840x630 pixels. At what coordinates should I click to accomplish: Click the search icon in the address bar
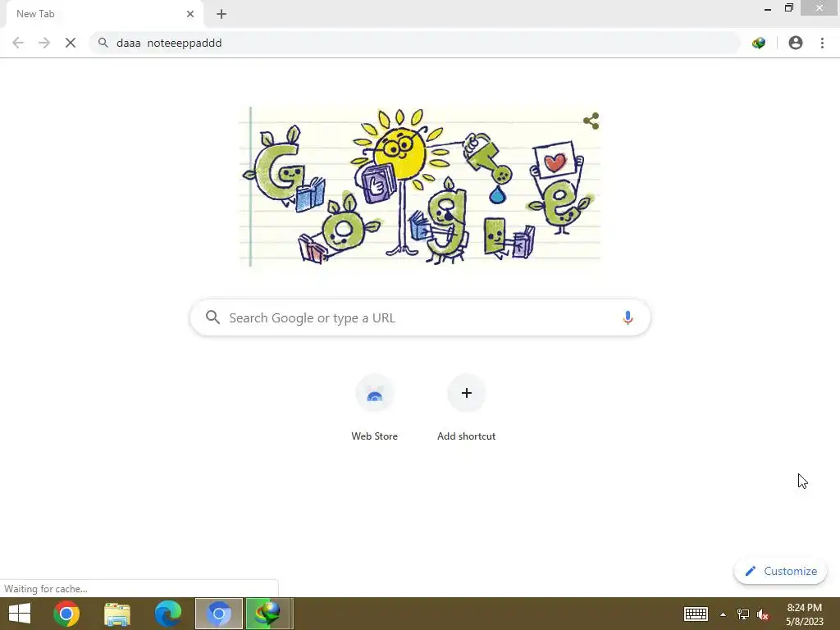(x=103, y=43)
